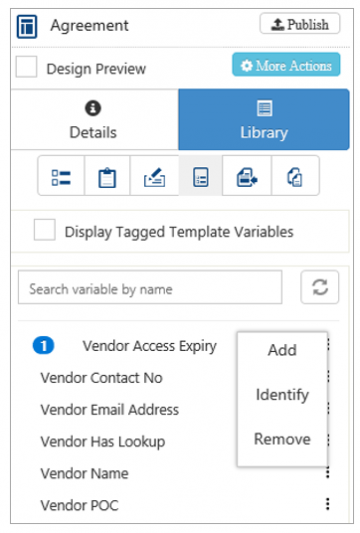Image resolution: width=360 pixels, height=533 pixels.
Task: Open options menu for Vendor POC
Action: (x=328, y=504)
